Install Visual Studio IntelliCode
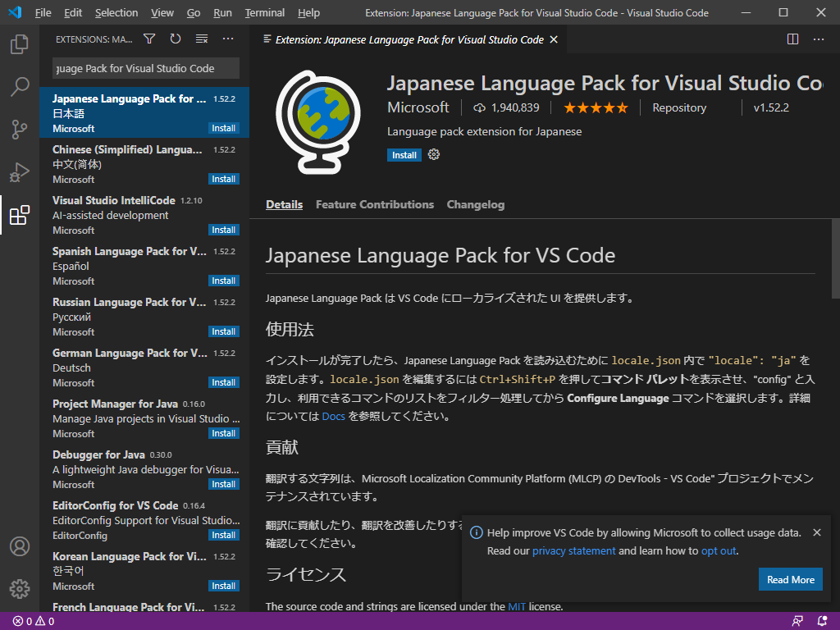 pos(223,230)
